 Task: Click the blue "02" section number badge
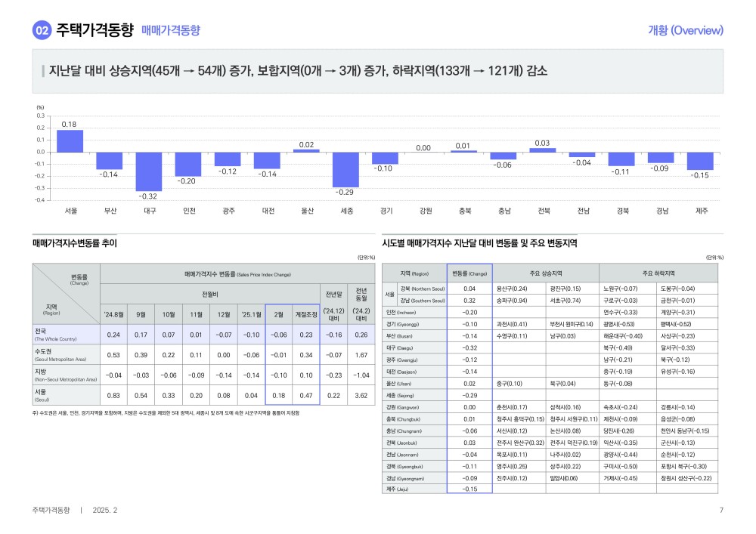[42, 30]
